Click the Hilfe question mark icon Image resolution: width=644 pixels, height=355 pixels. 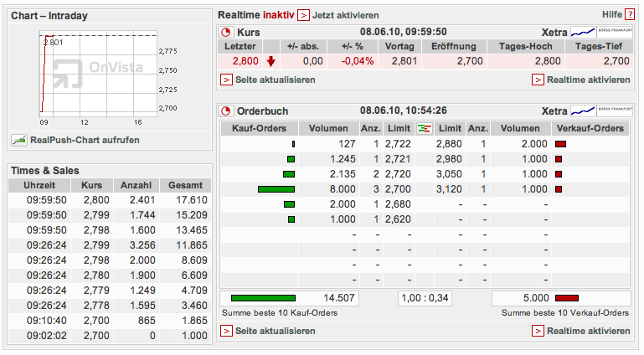630,15
